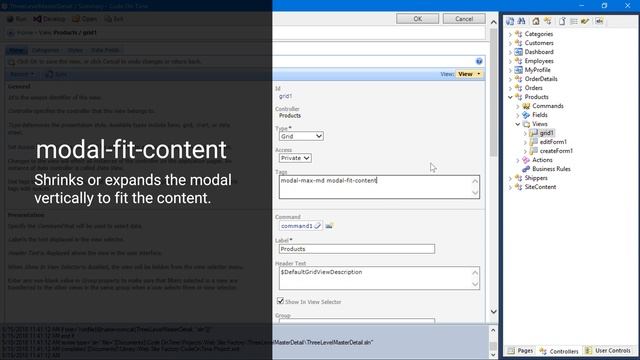Switch to the Controllers tab
This screenshot has width=640, height=360.
[x=559, y=351]
